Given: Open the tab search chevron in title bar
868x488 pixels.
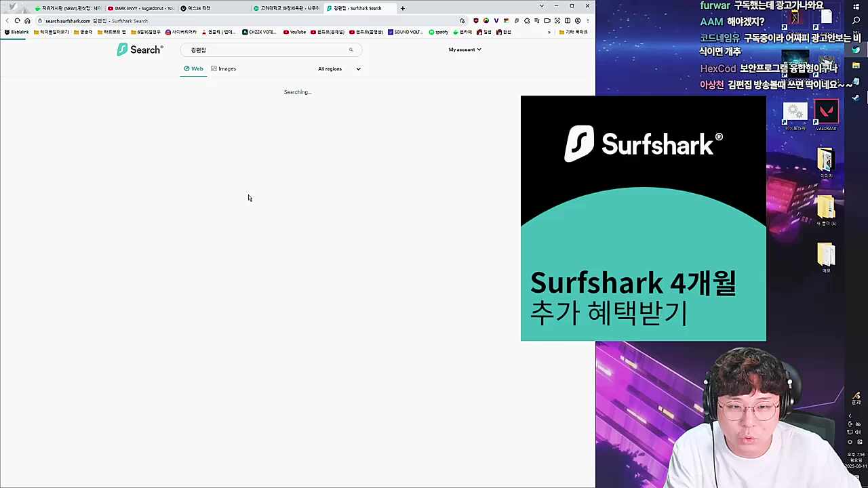Looking at the screenshot, I should [x=541, y=5].
